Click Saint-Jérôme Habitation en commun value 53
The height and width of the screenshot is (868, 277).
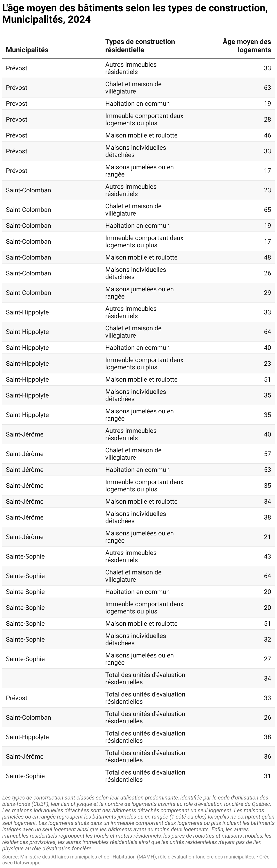(x=267, y=470)
